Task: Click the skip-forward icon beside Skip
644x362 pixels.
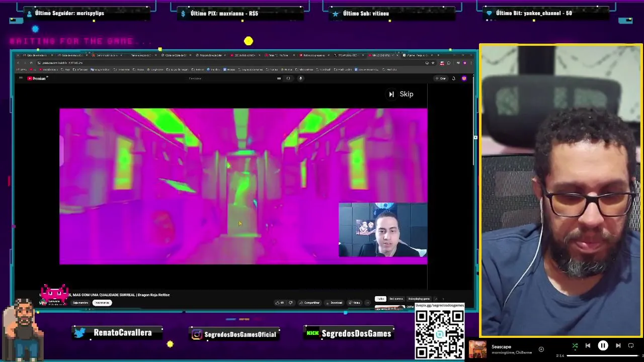Action: pos(391,94)
